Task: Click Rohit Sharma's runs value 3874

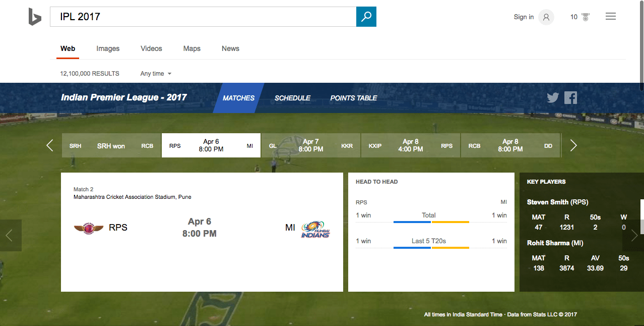Action: click(x=566, y=268)
